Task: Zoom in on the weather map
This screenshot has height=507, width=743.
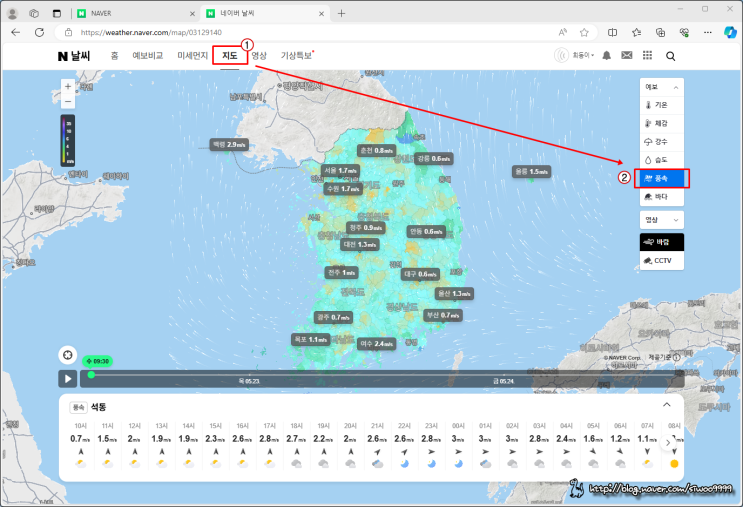Action: 68,86
